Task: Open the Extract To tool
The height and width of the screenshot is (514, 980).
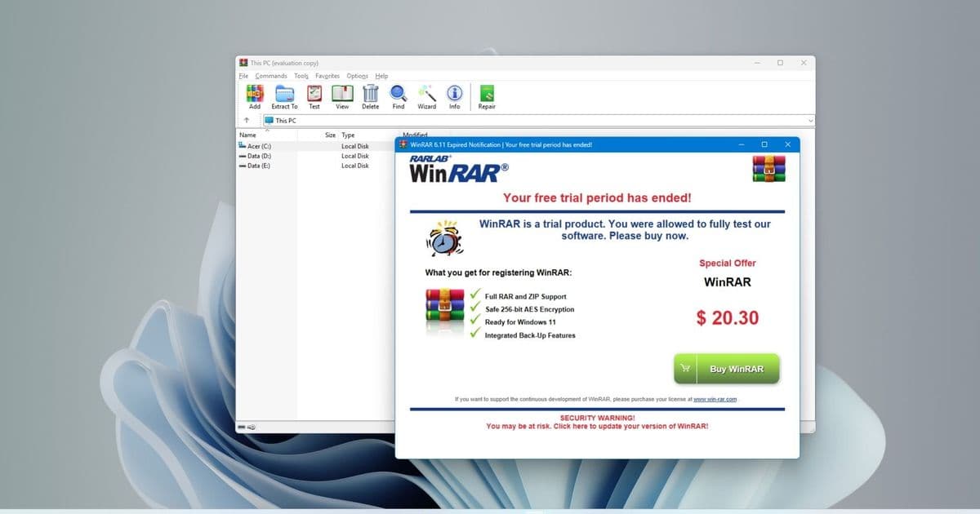Action: (283, 95)
